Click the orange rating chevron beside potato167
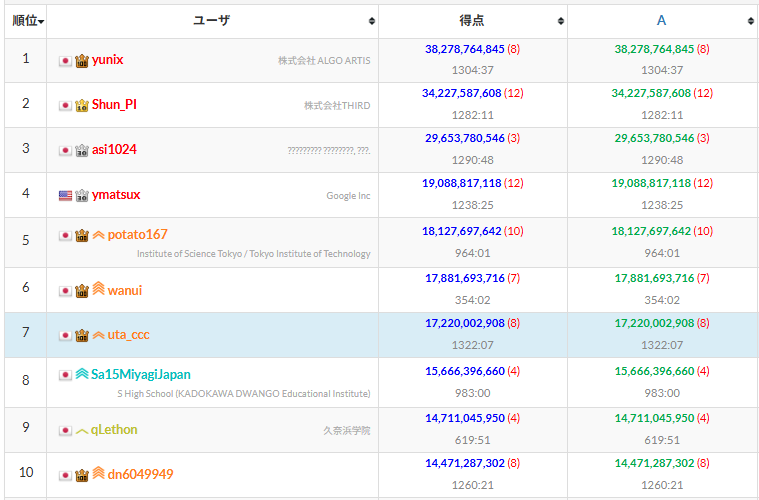The image size is (759, 500). pos(98,235)
